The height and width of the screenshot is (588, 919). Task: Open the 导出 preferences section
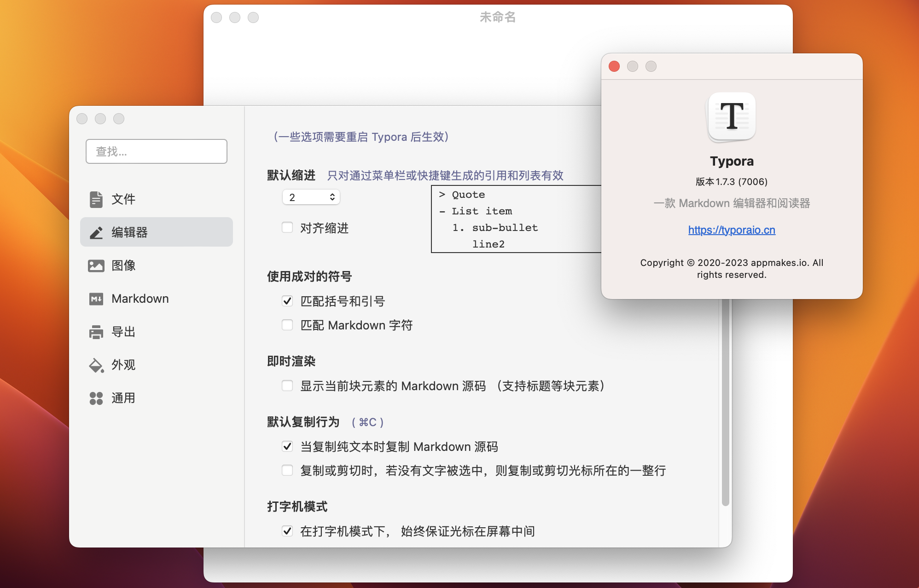click(157, 332)
